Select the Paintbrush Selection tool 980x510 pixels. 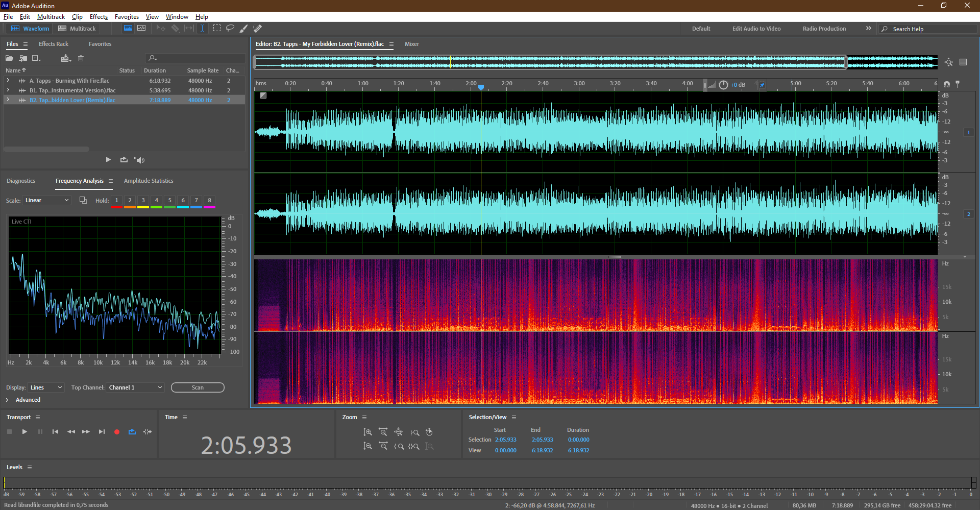[x=244, y=29]
